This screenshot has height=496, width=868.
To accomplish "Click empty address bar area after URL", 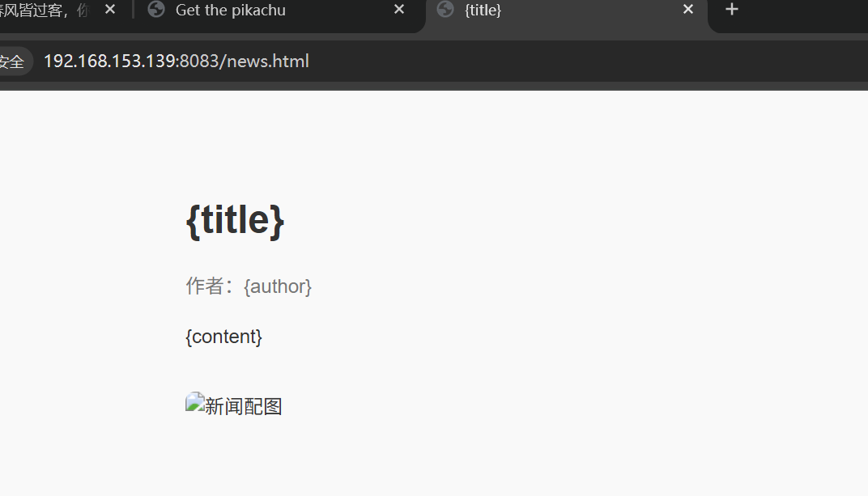I will pos(587,61).
